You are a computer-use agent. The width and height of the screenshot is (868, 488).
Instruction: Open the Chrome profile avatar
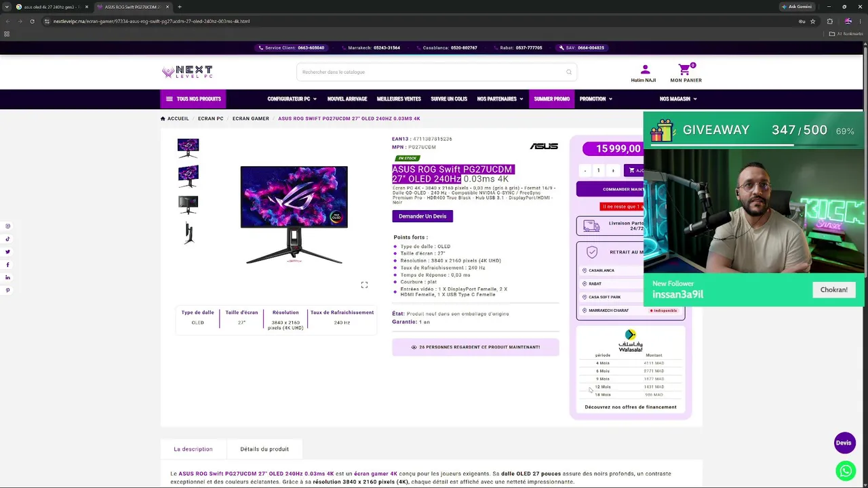coord(848,21)
